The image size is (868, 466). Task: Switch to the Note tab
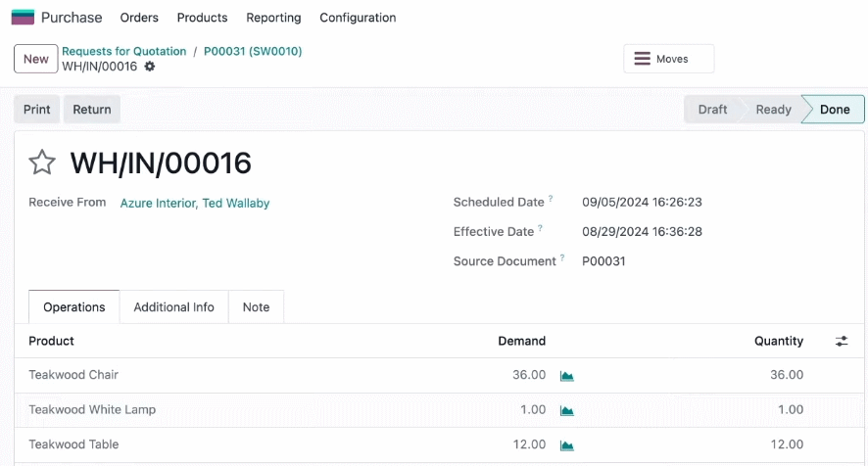pyautogui.click(x=256, y=307)
